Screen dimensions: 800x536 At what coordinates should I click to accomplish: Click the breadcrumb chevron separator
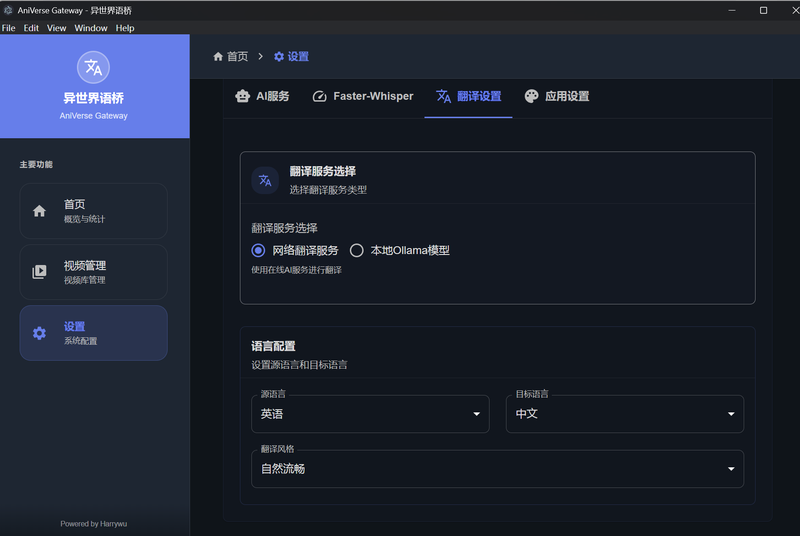(261, 56)
